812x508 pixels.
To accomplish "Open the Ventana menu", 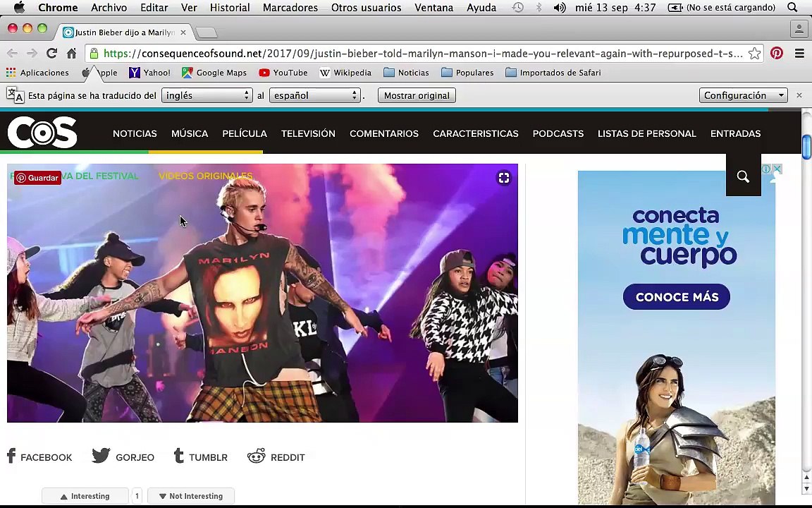I will pos(434,7).
